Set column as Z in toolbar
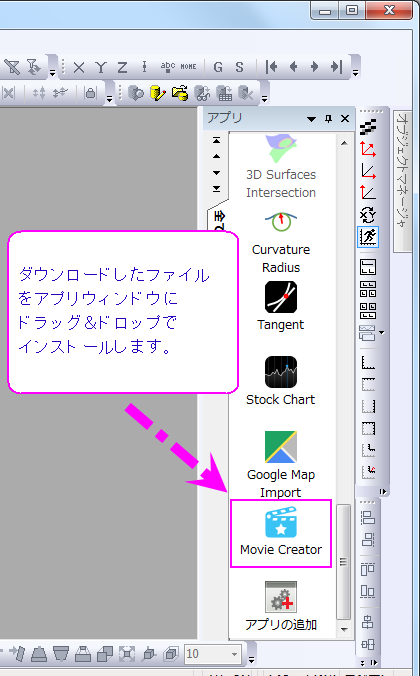This screenshot has height=676, width=420. tap(122, 67)
